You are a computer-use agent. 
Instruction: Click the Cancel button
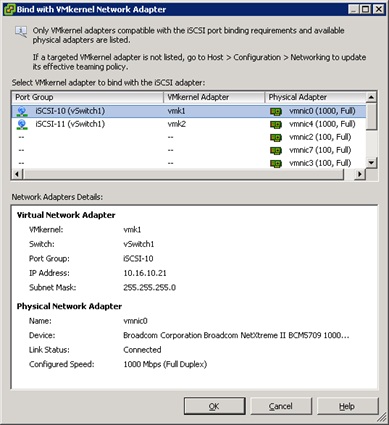tap(281, 406)
